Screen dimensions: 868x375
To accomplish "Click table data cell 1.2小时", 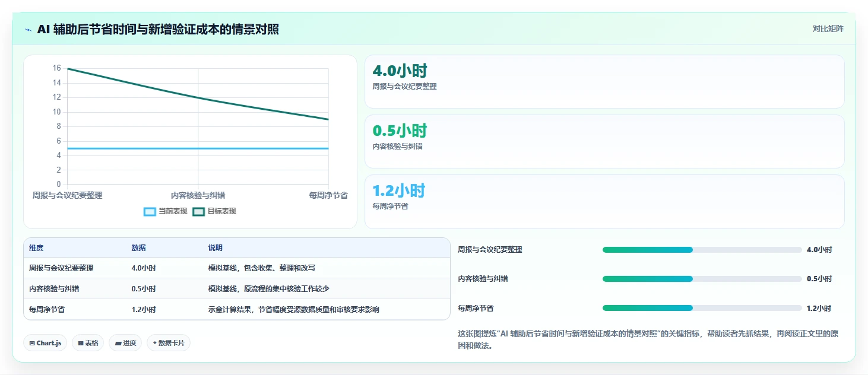I will coord(144,310).
